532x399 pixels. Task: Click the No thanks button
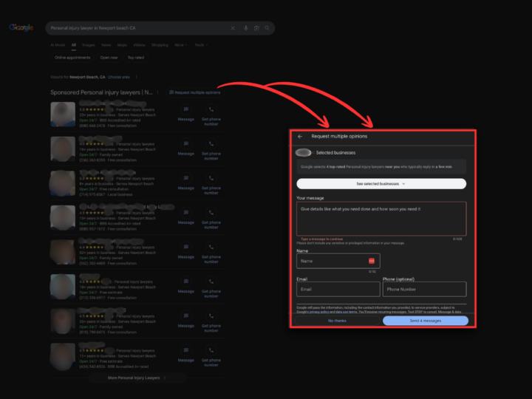pos(337,321)
